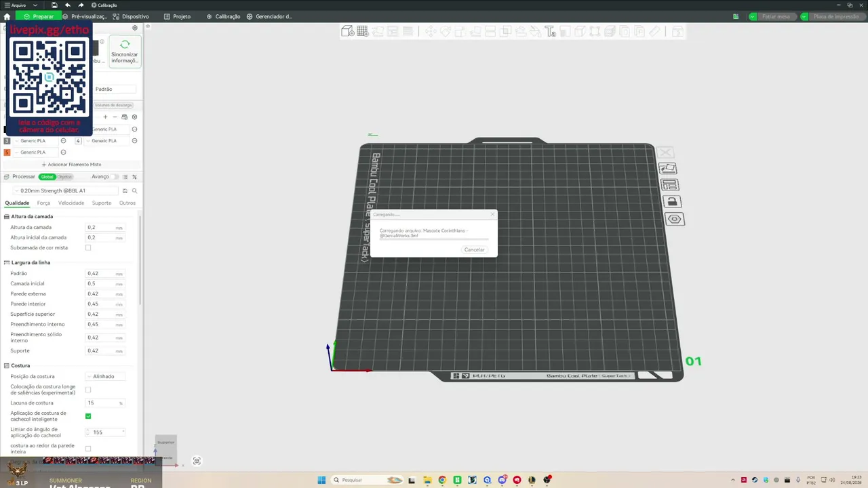
Task: Select the Global process scope
Action: 47,177
